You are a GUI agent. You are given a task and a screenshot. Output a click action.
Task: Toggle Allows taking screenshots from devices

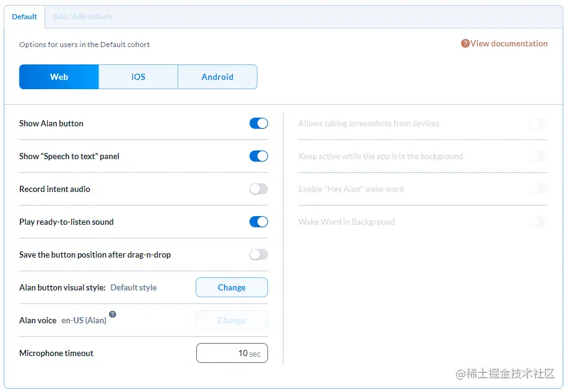[x=538, y=123]
